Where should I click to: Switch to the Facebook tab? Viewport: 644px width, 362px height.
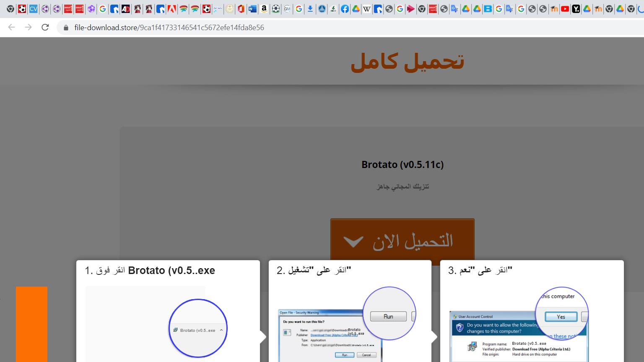click(345, 9)
